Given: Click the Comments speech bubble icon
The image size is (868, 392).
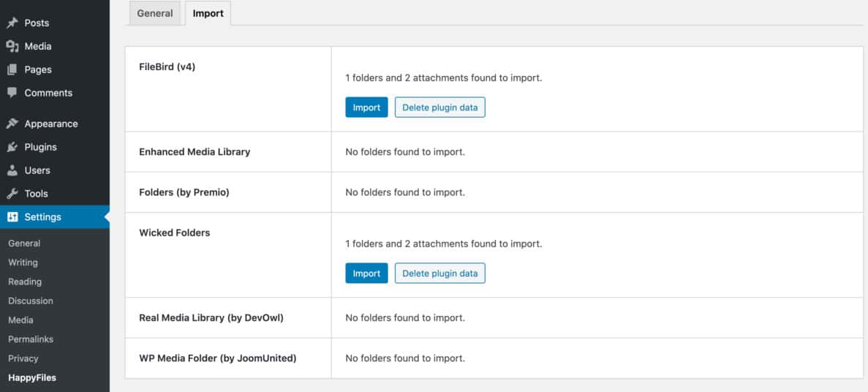Looking at the screenshot, I should (x=12, y=93).
